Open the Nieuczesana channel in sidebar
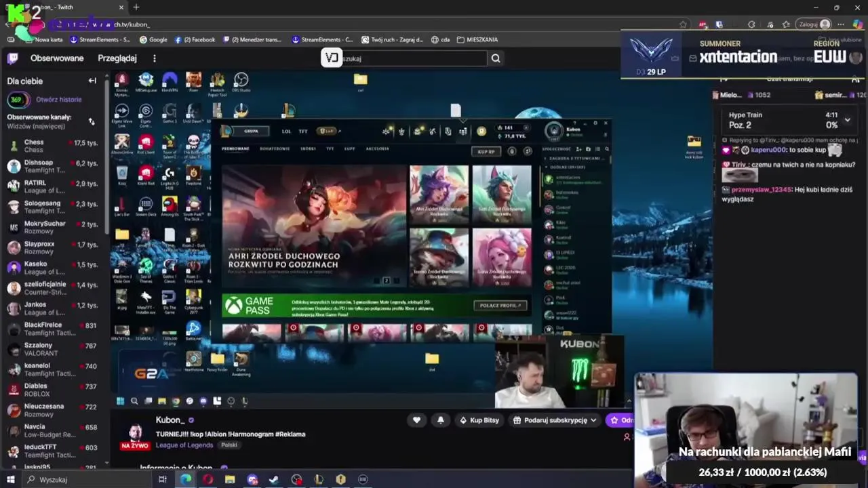Screen dimensions: 868x488 point(54,410)
